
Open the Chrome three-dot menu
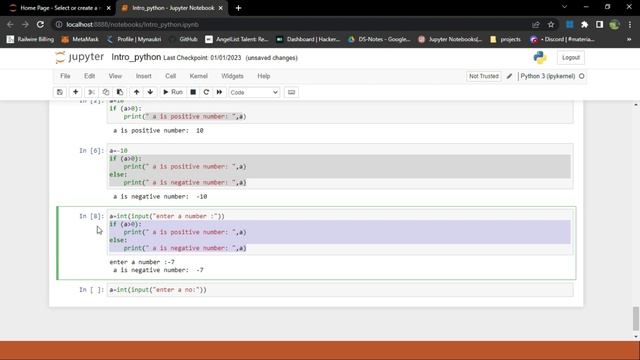click(x=630, y=24)
